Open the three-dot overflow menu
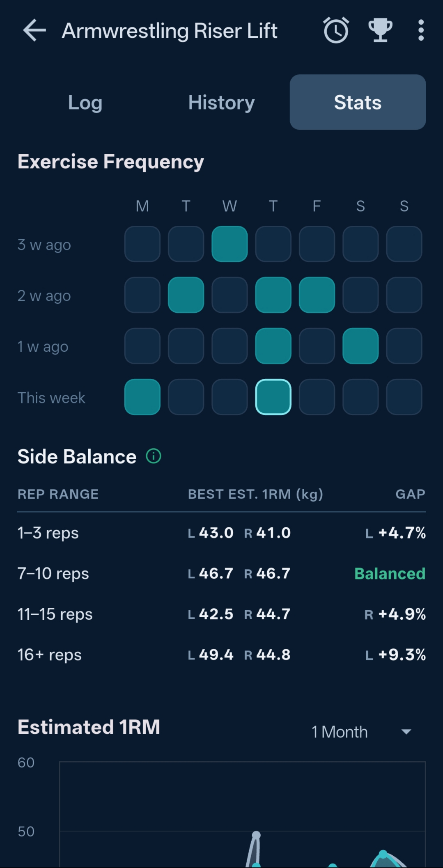This screenshot has height=868, width=443. (421, 30)
